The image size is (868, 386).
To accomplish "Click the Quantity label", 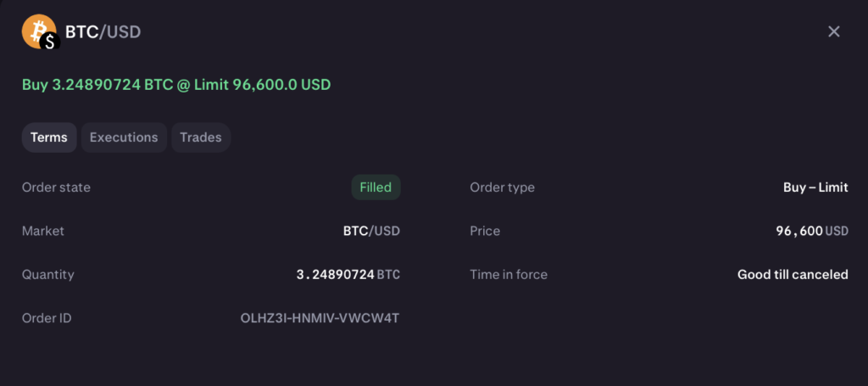I will point(48,275).
